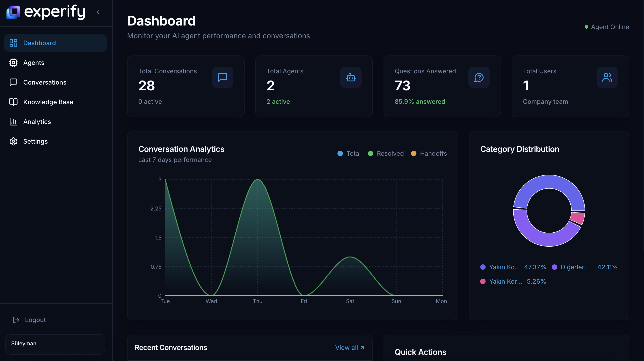This screenshot has width=644, height=361.
Task: Click the Knowledge Base book icon
Action: 13,102
